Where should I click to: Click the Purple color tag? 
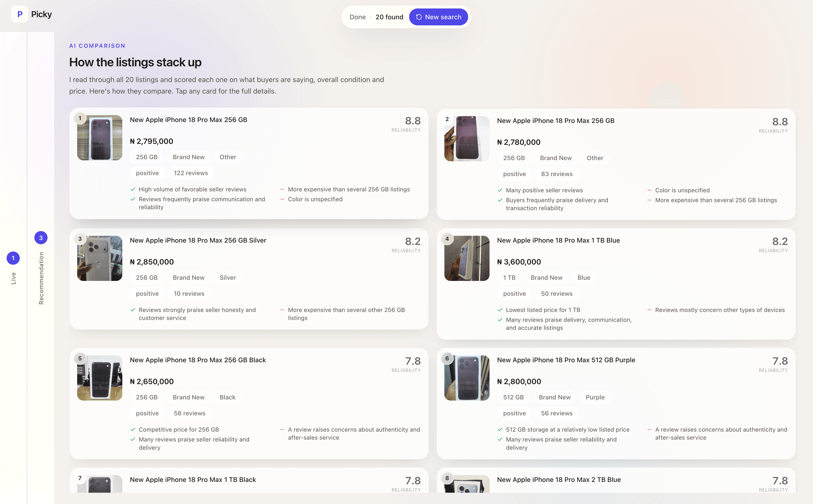(x=595, y=397)
